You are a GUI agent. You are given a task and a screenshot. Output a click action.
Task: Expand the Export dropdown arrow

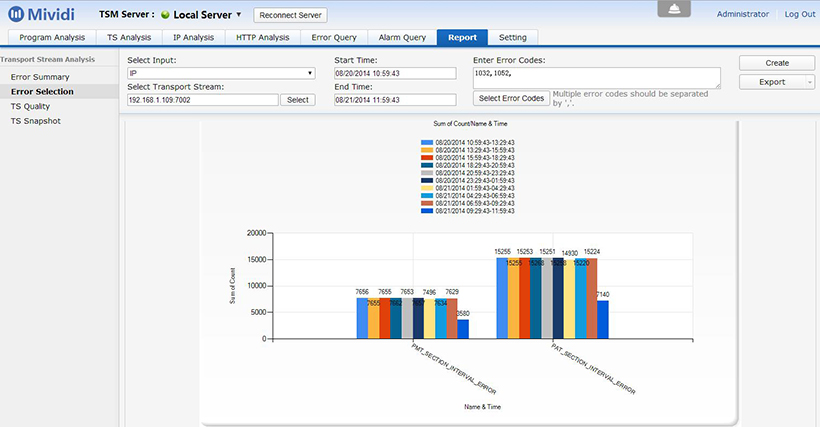pyautogui.click(x=808, y=82)
